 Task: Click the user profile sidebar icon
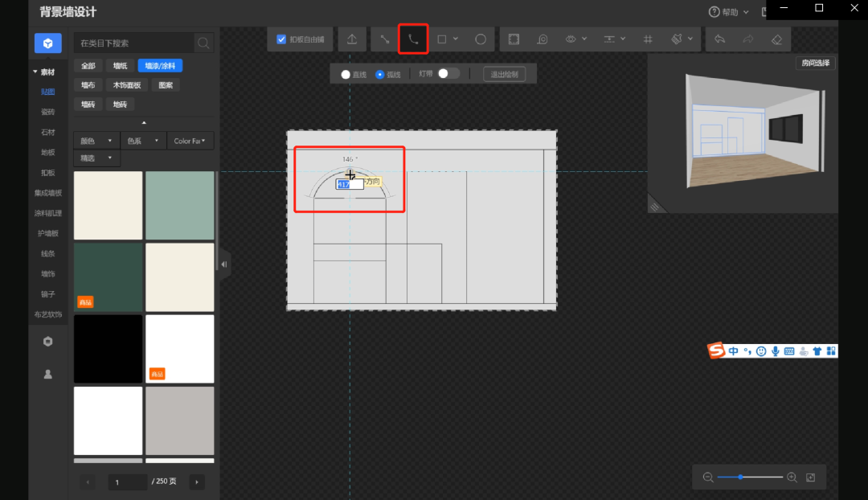click(48, 375)
